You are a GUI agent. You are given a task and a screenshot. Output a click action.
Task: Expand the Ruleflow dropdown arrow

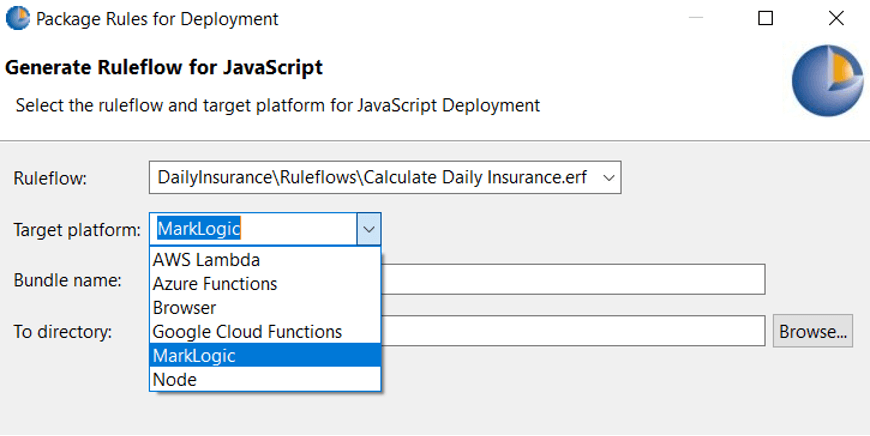click(x=608, y=178)
